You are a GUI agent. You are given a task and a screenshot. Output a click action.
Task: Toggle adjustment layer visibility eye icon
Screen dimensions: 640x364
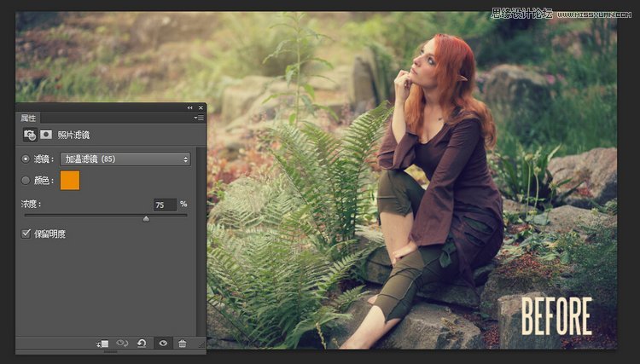(162, 343)
